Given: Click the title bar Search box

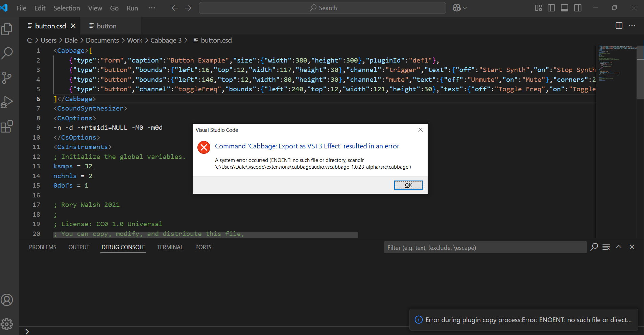Looking at the screenshot, I should click(323, 8).
